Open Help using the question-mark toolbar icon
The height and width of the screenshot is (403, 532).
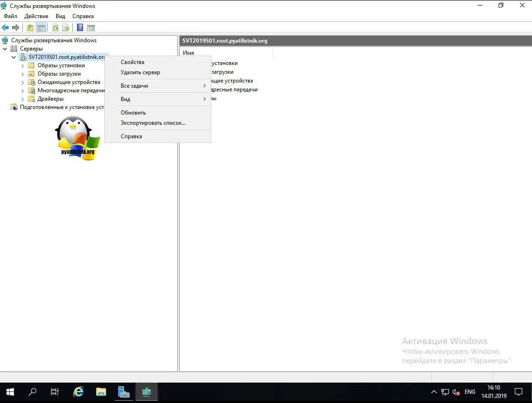pyautogui.click(x=79, y=27)
